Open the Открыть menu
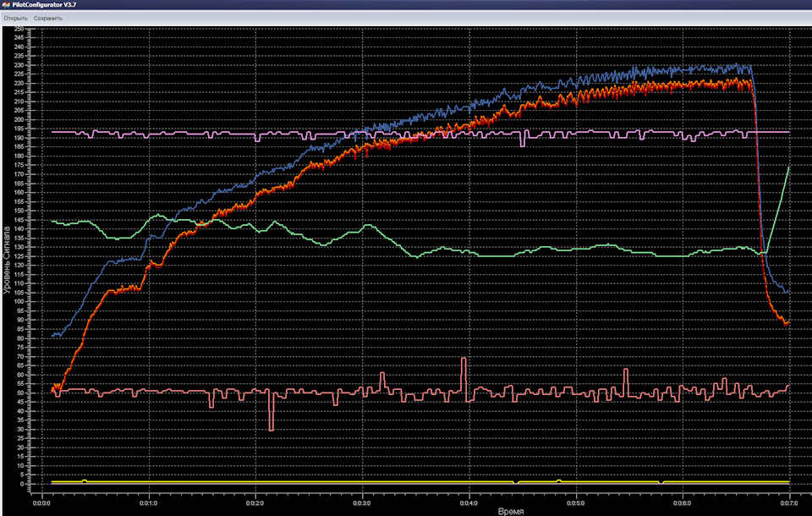Screen dimensions: 812x516 (15, 18)
